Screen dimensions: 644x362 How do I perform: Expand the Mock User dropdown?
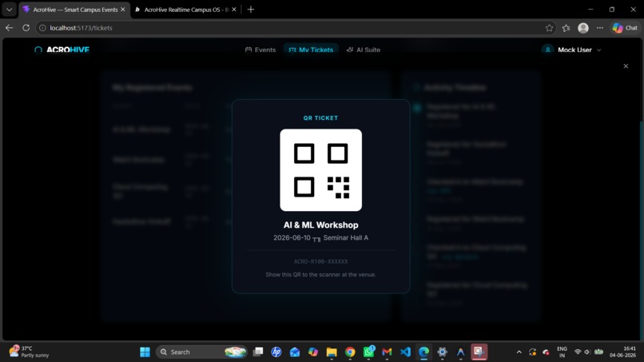point(599,50)
